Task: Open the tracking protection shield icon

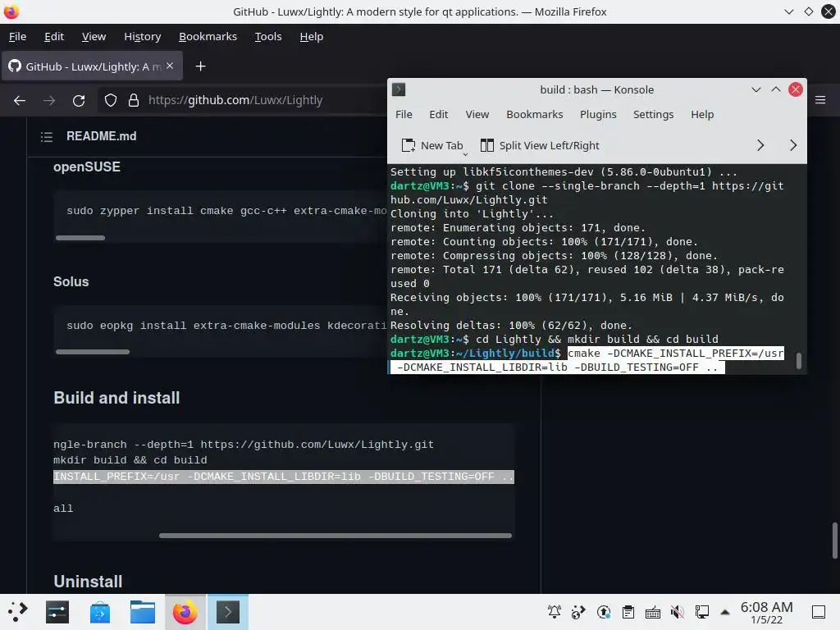Action: pyautogui.click(x=111, y=100)
